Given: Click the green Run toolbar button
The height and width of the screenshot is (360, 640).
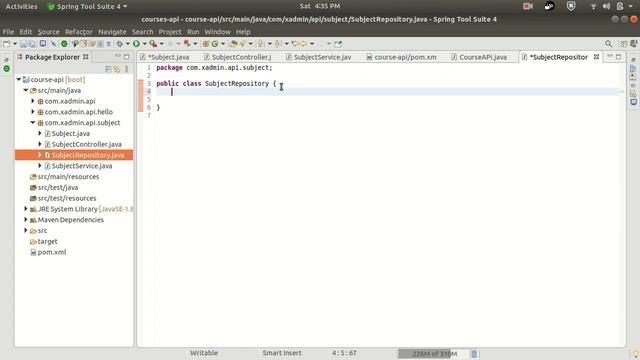Looking at the screenshot, I should point(136,44).
